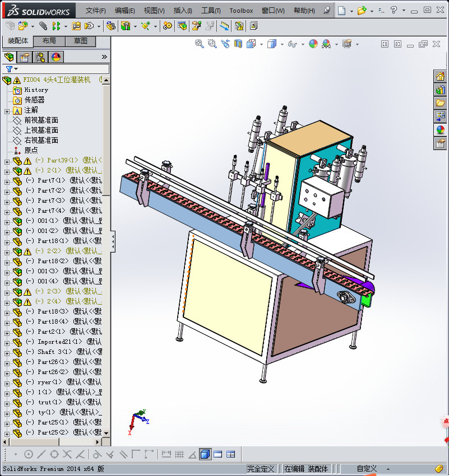Viewport: 449px width, 476px height.
Task: Open PropertyManager tab icon
Action: pyautogui.click(x=25, y=57)
